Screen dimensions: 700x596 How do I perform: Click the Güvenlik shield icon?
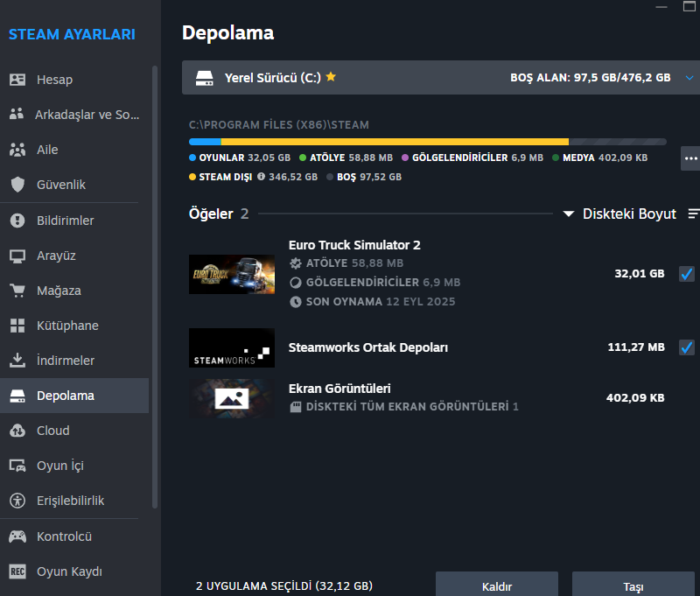coord(17,185)
